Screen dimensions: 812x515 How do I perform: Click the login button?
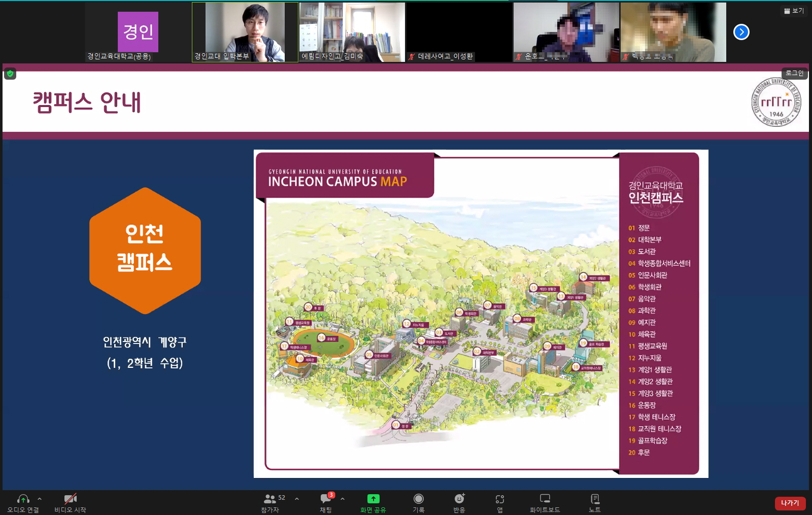(794, 73)
